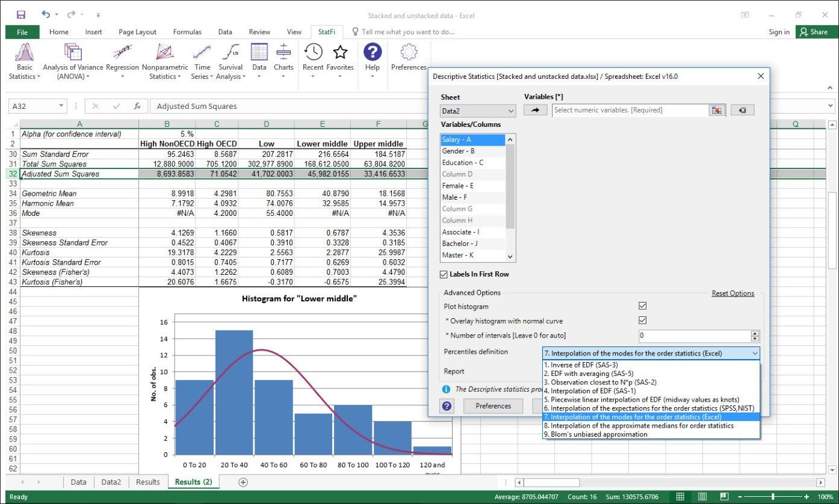Open the Results sheet tab

point(148,482)
